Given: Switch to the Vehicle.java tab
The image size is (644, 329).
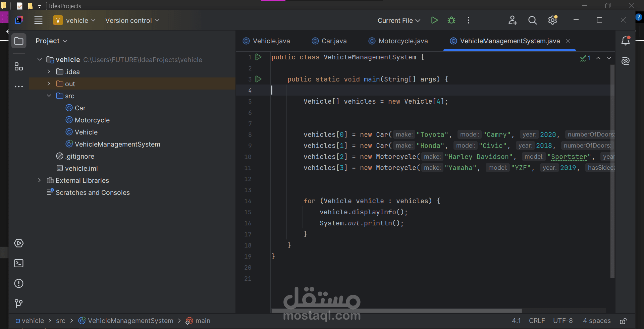Looking at the screenshot, I should [x=267, y=41].
